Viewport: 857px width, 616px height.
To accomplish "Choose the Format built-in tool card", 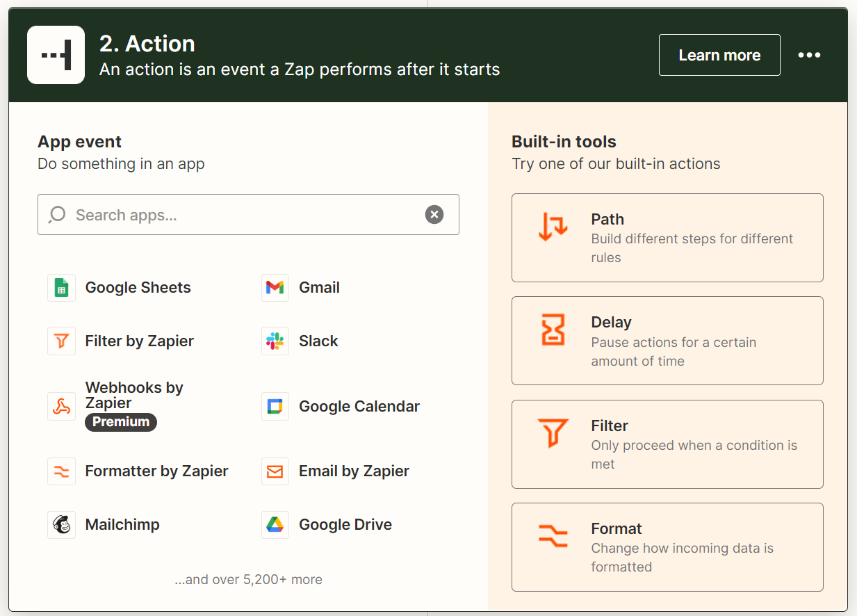I will pyautogui.click(x=667, y=547).
